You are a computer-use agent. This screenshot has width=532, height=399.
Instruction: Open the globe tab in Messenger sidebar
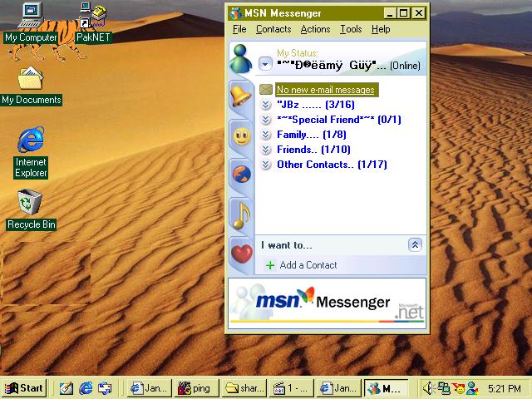(x=242, y=175)
